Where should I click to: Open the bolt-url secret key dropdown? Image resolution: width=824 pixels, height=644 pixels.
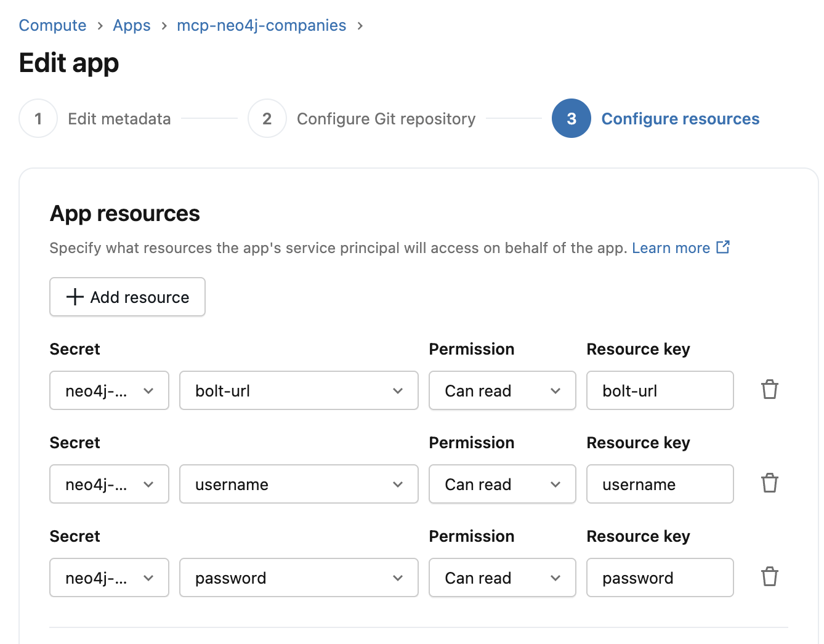coord(299,390)
